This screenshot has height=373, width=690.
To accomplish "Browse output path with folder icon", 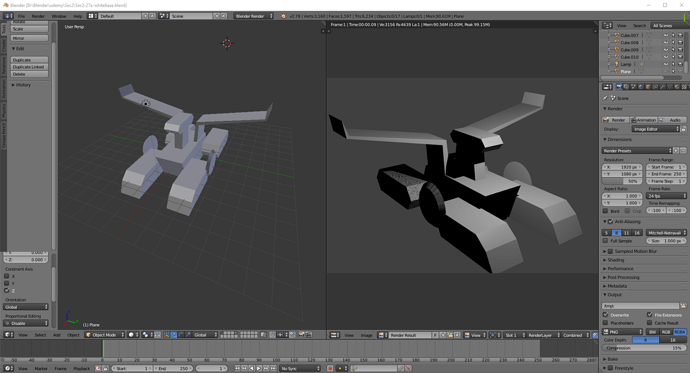I will coord(683,306).
